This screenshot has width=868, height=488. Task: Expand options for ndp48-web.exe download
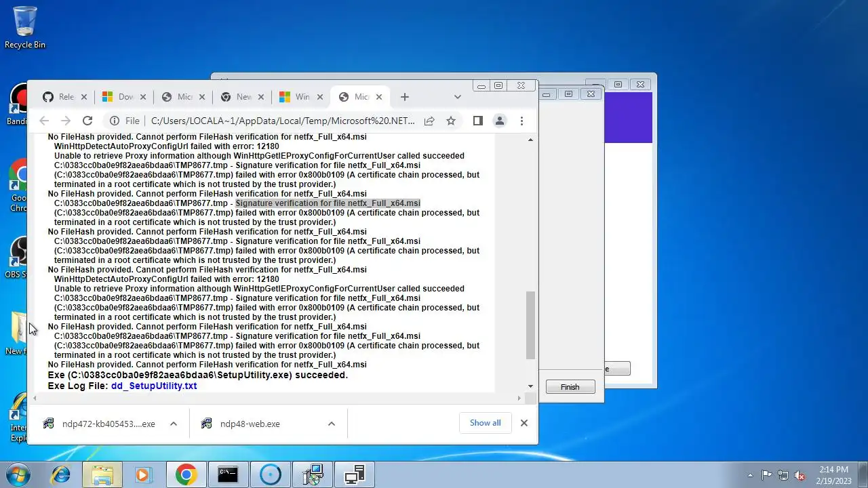(x=332, y=424)
